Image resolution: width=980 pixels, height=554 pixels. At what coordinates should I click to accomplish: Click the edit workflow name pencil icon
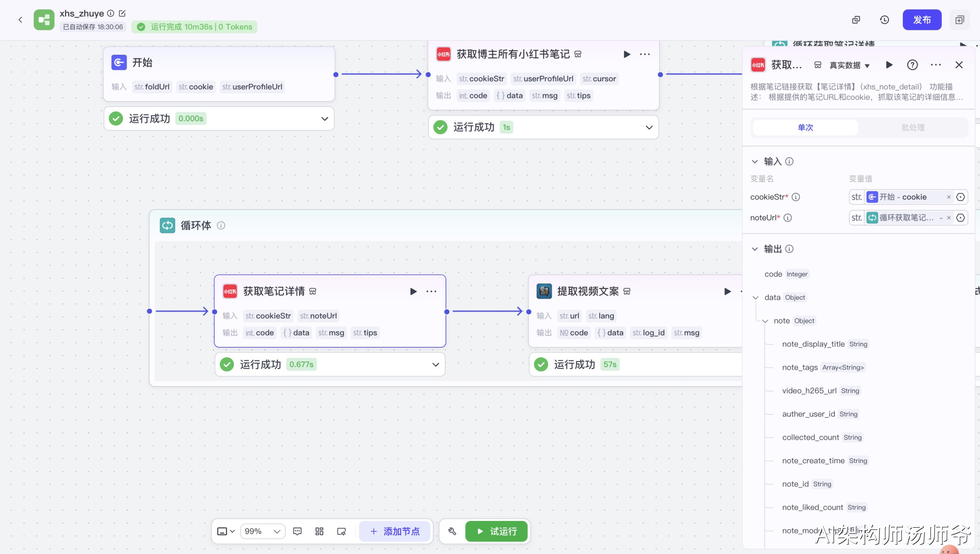[x=122, y=13]
